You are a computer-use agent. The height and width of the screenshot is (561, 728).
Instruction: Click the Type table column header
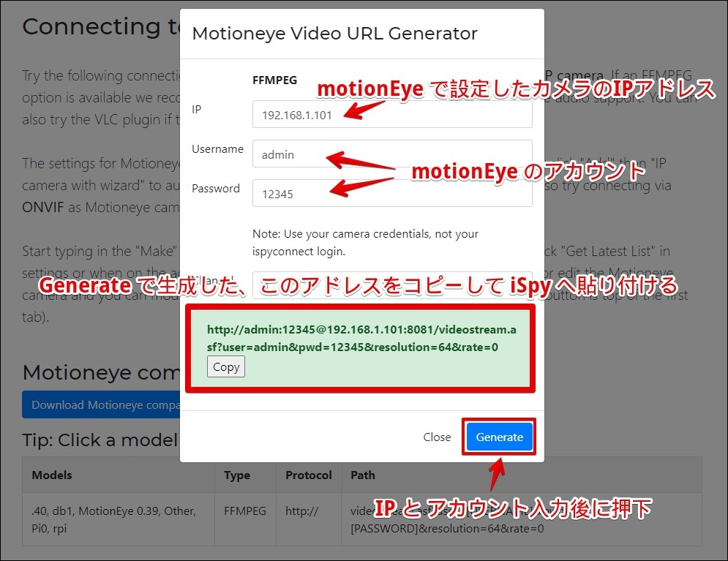click(x=245, y=475)
